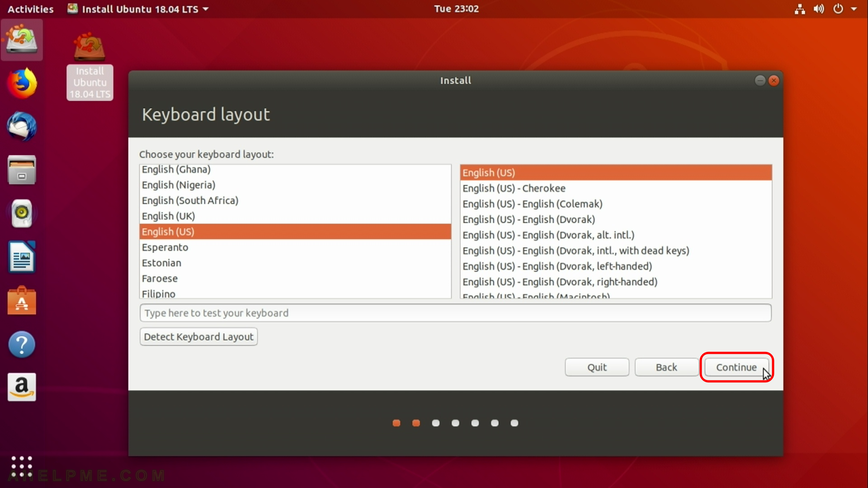The height and width of the screenshot is (488, 868).
Task: Select the Amazon icon in sidebar
Action: point(21,387)
